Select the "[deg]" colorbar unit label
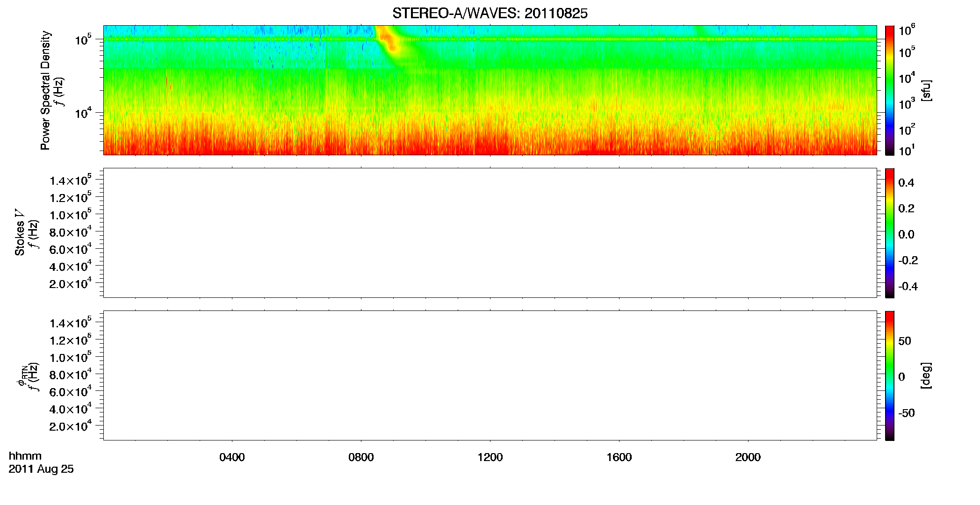This screenshot has width=980, height=505. pos(926,375)
